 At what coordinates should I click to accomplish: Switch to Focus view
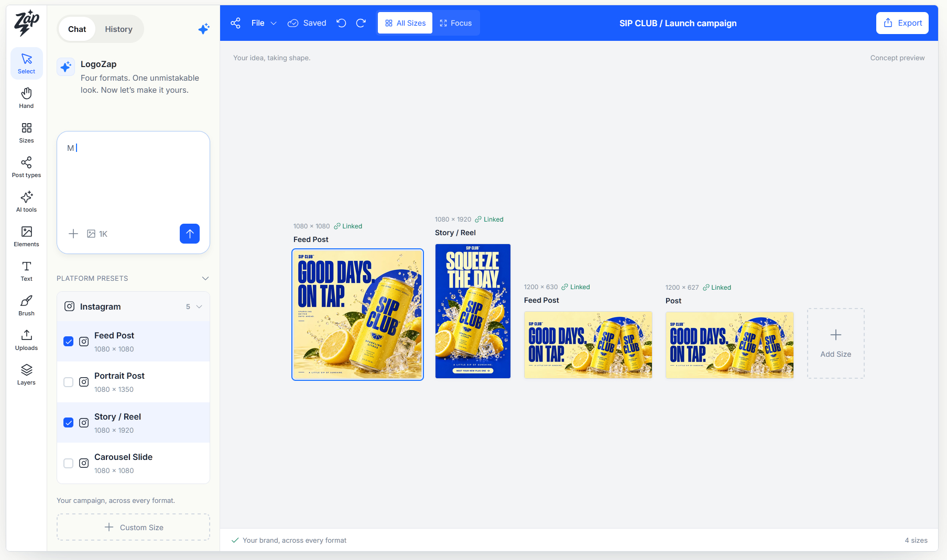click(455, 23)
